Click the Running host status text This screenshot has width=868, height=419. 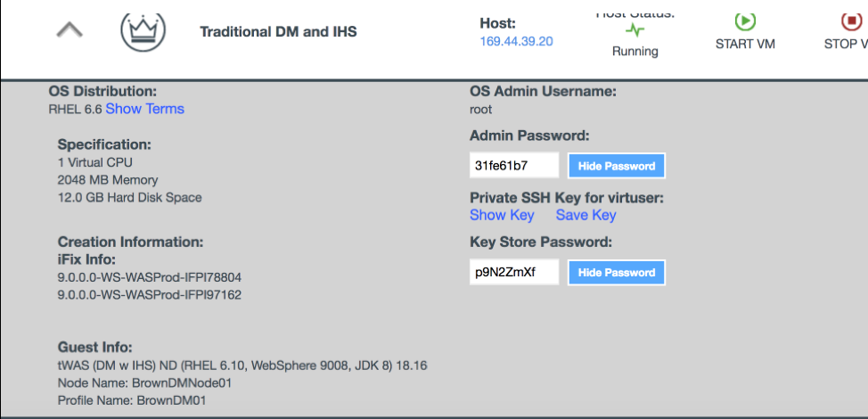635,51
